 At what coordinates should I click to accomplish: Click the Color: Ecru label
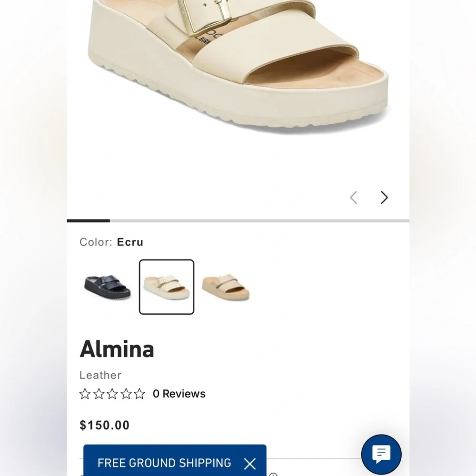pyautogui.click(x=110, y=242)
